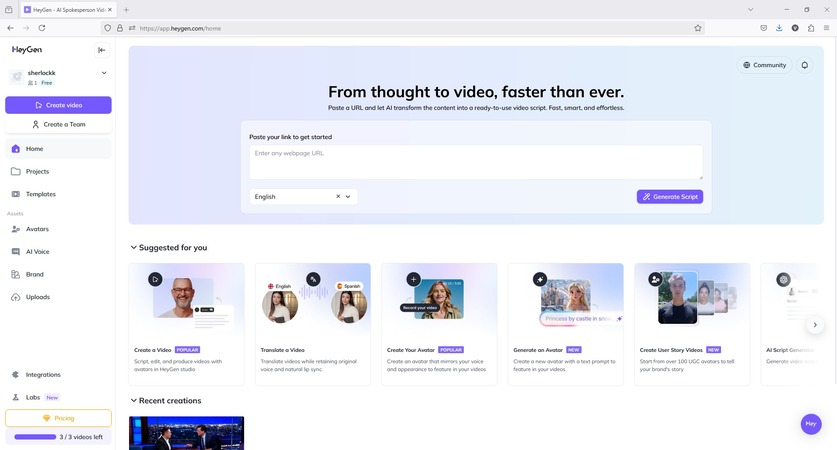The image size is (837, 450).
Task: Open Projects in the sidebar
Action: (x=58, y=171)
